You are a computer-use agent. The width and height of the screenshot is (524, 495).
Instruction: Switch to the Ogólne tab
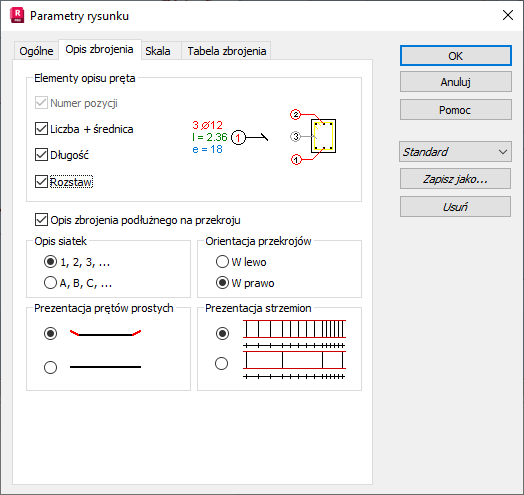[36, 51]
